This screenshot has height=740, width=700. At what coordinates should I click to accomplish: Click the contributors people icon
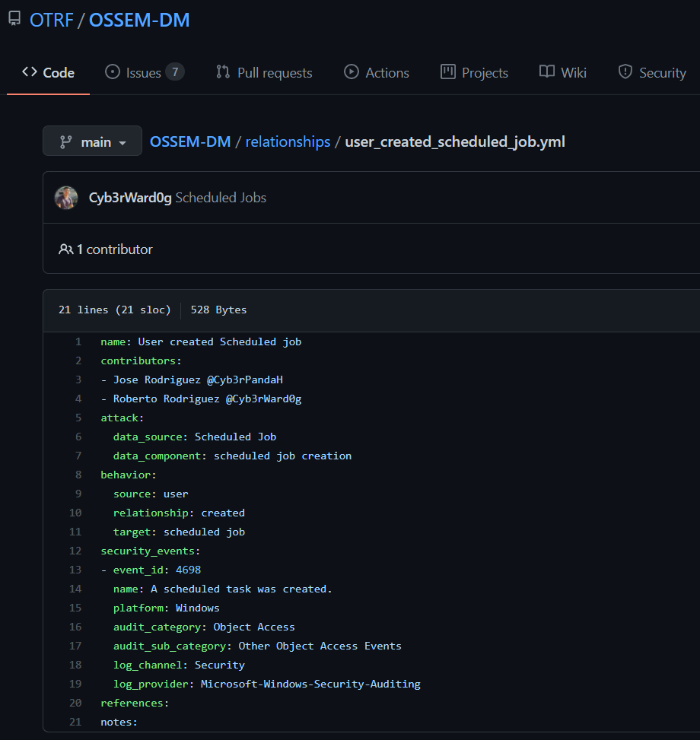point(66,249)
